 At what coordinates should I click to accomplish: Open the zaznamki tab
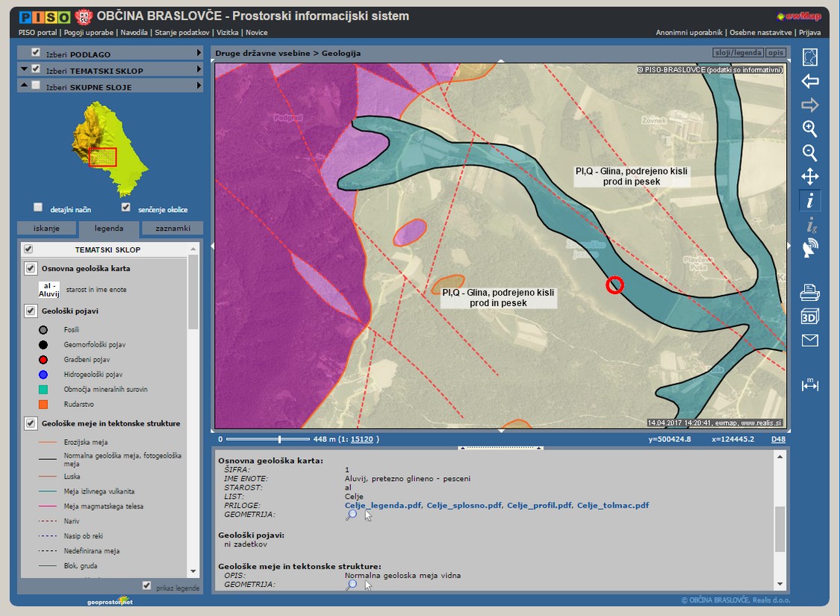tap(172, 228)
